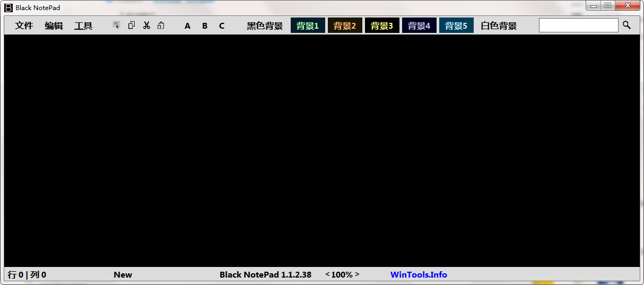Click the copy icon in toolbar
The height and width of the screenshot is (285, 644).
[132, 25]
